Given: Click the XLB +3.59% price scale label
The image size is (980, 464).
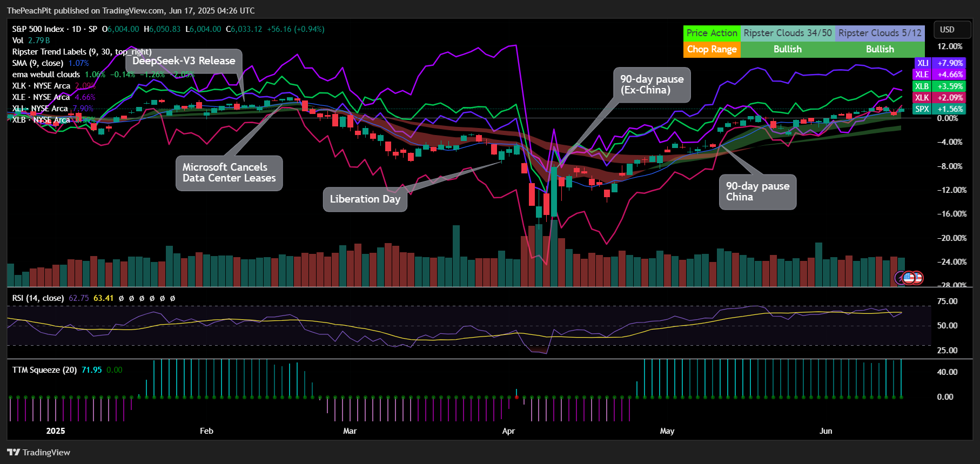Looking at the screenshot, I should [x=940, y=86].
